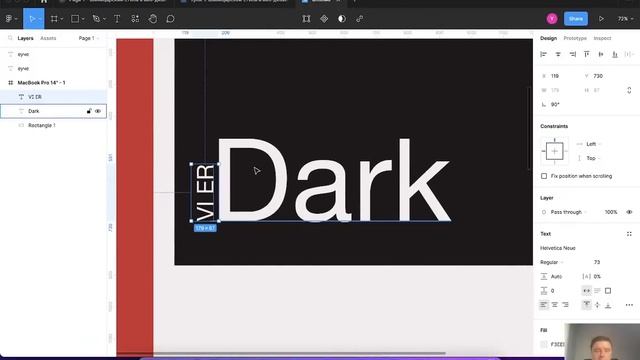The height and width of the screenshot is (360, 640).
Task: Enable Fix position when scrolling
Action: tap(544, 176)
